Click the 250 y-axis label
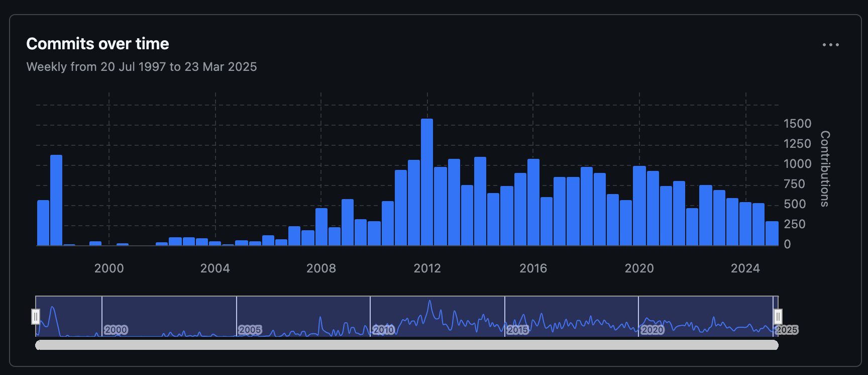The image size is (868, 375). pyautogui.click(x=794, y=224)
